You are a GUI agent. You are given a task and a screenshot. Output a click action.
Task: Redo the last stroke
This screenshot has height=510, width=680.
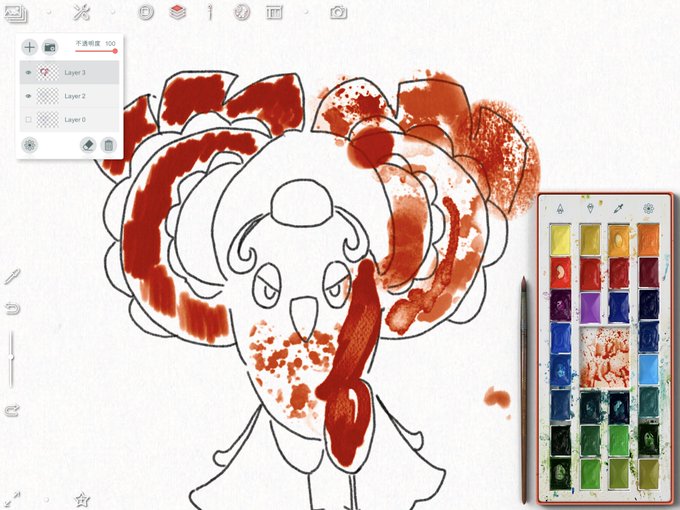12,410
